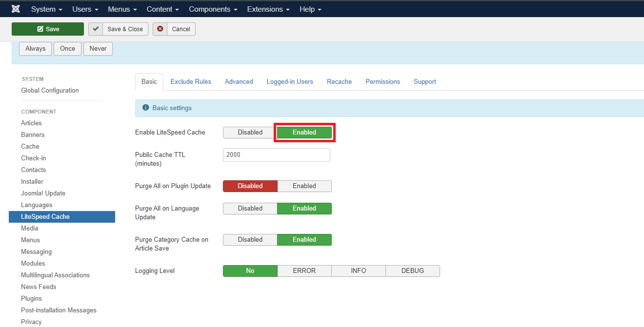Disable LiteSpeed Cache
The height and width of the screenshot is (327, 644).
250,133
